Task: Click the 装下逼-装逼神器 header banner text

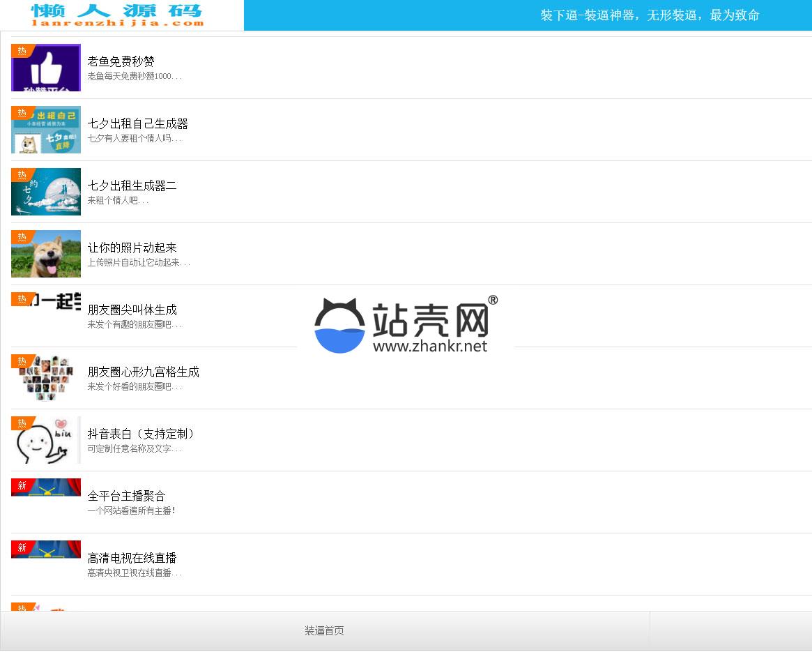Action: tap(650, 15)
